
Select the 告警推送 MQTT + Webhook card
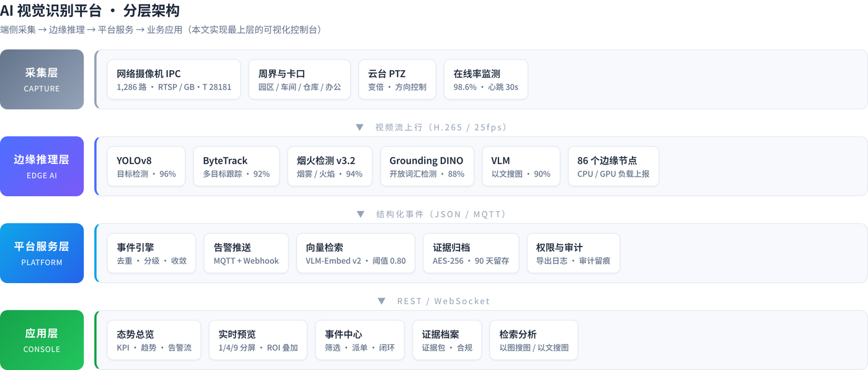pos(246,253)
